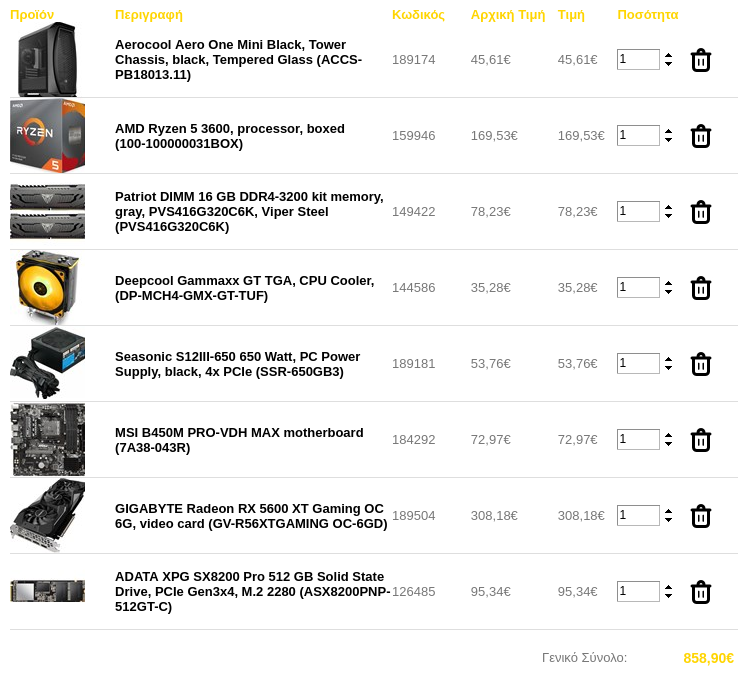Open the GIGABYTE video card thumbnail
The height and width of the screenshot is (682, 745).
(48, 516)
